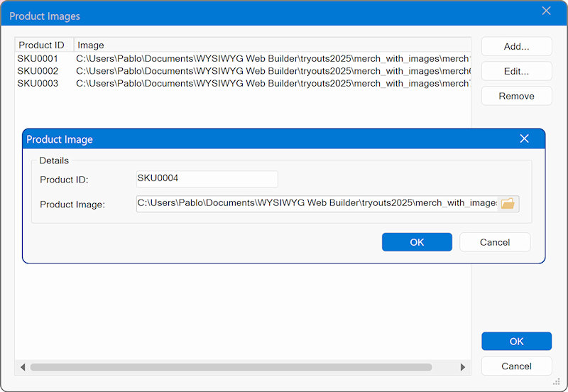Click the horizontal scrollbar right arrow
Viewport: 568px width, 392px height.
click(x=463, y=367)
